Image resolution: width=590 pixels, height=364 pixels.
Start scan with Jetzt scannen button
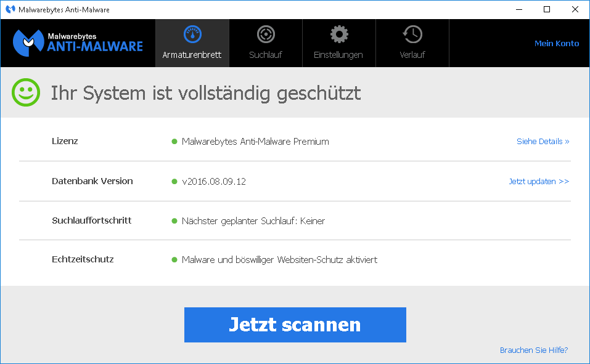tap(295, 325)
